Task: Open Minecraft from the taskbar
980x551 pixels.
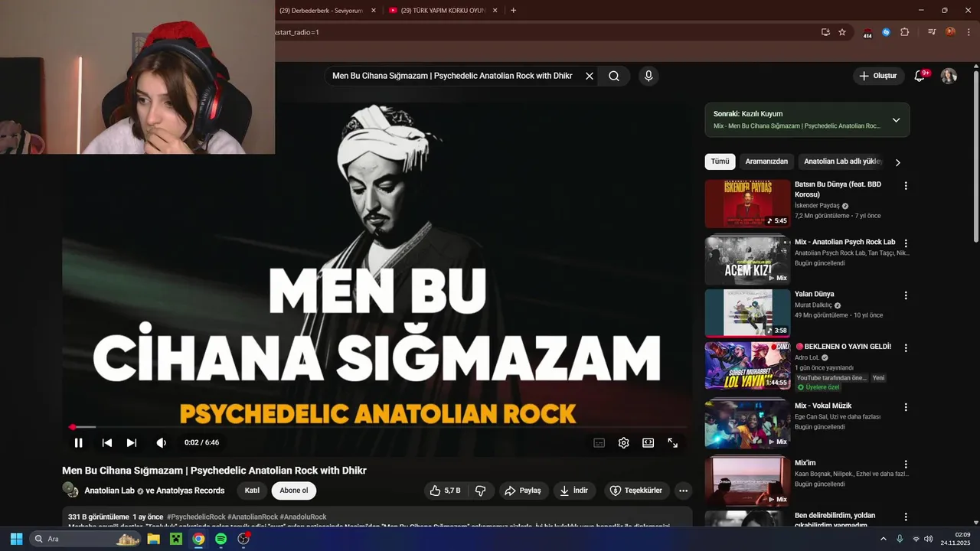Action: coord(175,539)
